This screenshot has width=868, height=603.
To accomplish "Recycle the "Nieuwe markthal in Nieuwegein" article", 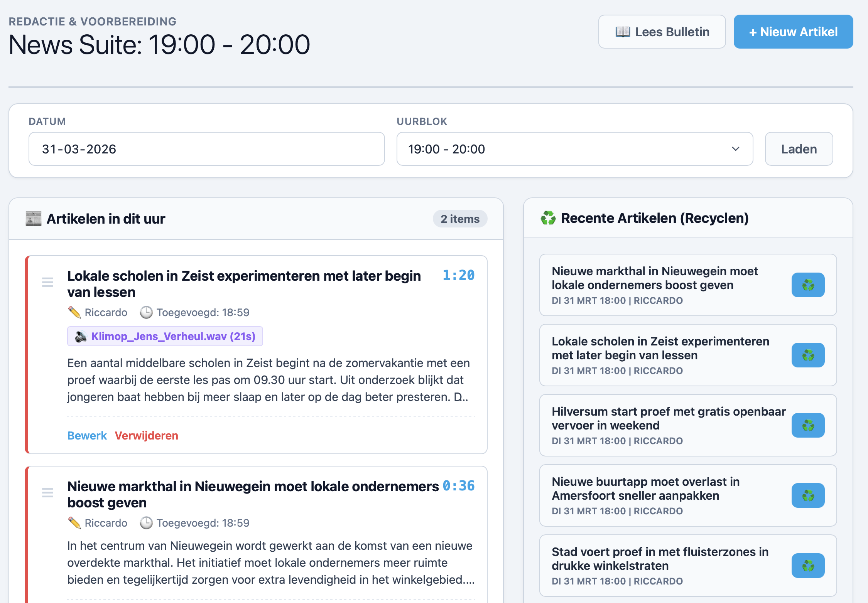I will click(808, 285).
